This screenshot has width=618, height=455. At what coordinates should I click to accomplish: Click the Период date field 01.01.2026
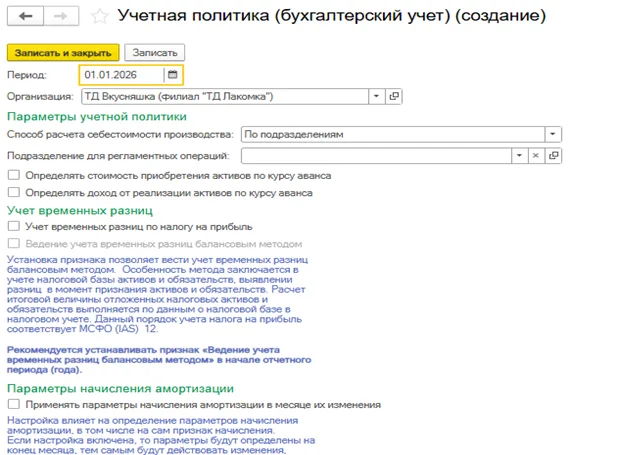coord(122,75)
